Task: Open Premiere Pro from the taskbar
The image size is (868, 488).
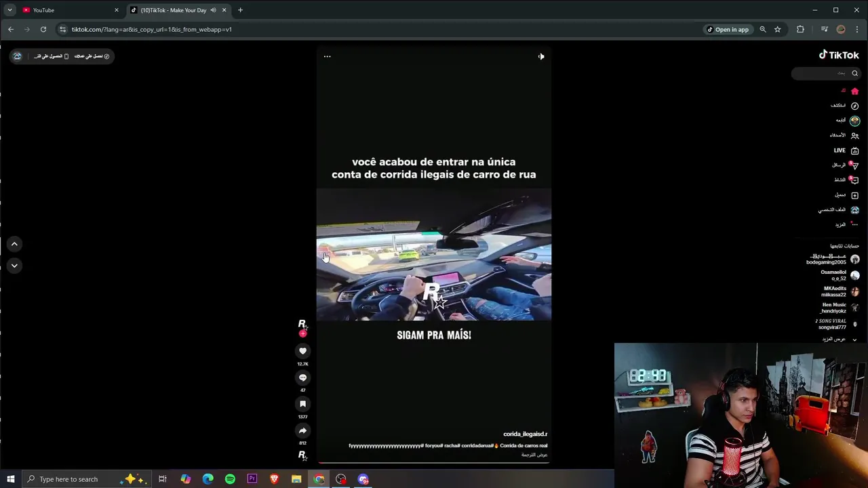Action: [x=252, y=479]
